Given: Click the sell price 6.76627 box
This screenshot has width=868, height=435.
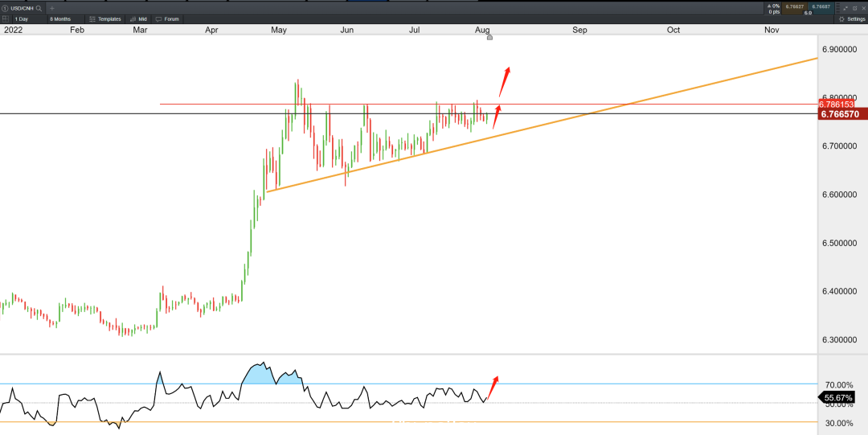Looking at the screenshot, I should 794,6.
